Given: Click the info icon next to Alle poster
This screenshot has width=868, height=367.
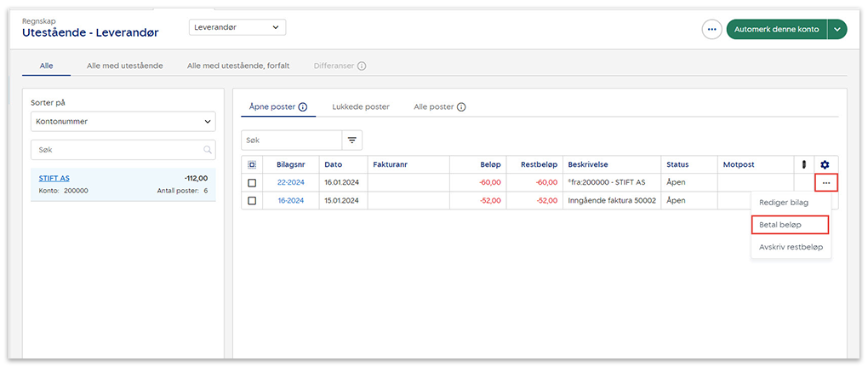Looking at the screenshot, I should click(x=461, y=107).
